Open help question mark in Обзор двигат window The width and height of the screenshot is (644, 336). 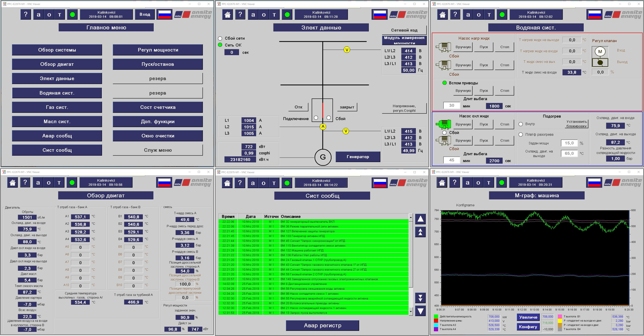[x=25, y=182]
